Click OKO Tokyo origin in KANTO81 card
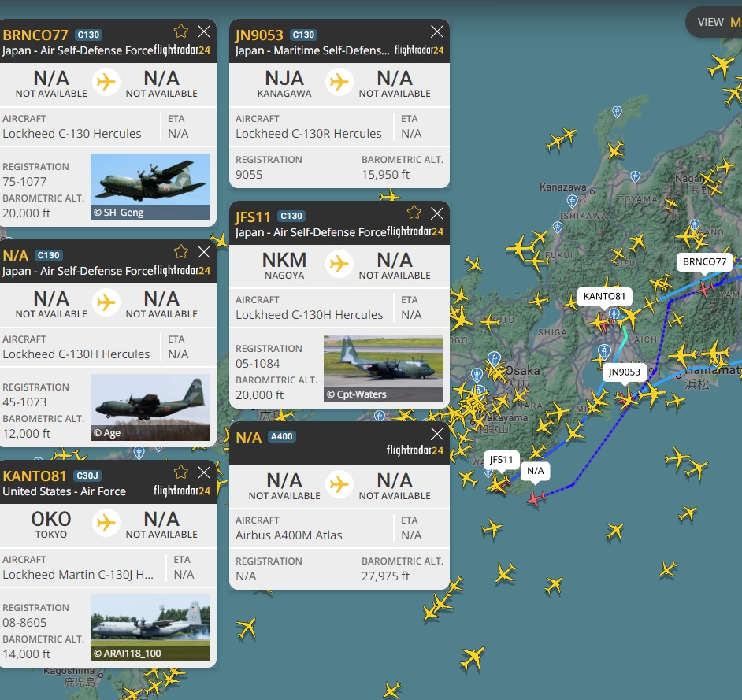The height and width of the screenshot is (700, 742). click(x=51, y=524)
